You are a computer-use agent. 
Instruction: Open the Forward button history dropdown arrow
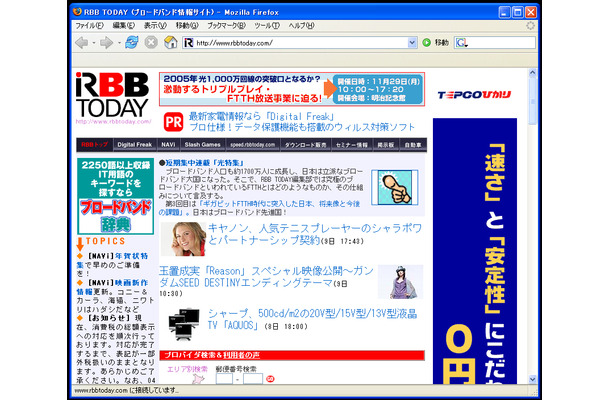point(119,43)
